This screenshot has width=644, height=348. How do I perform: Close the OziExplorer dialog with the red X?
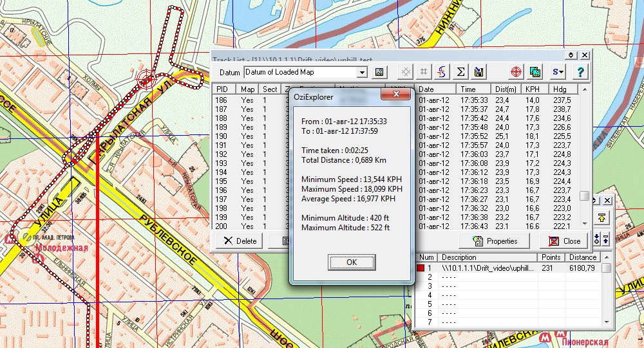coord(396,94)
